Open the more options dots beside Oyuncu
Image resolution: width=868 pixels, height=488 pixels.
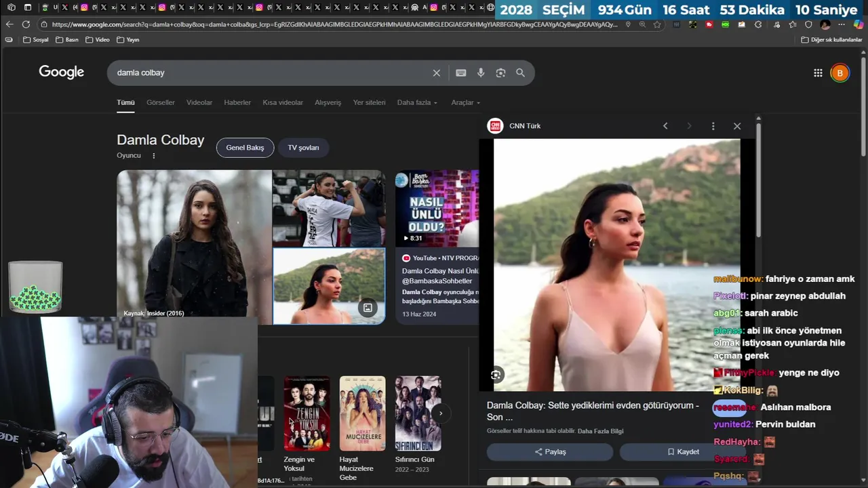pyautogui.click(x=154, y=156)
